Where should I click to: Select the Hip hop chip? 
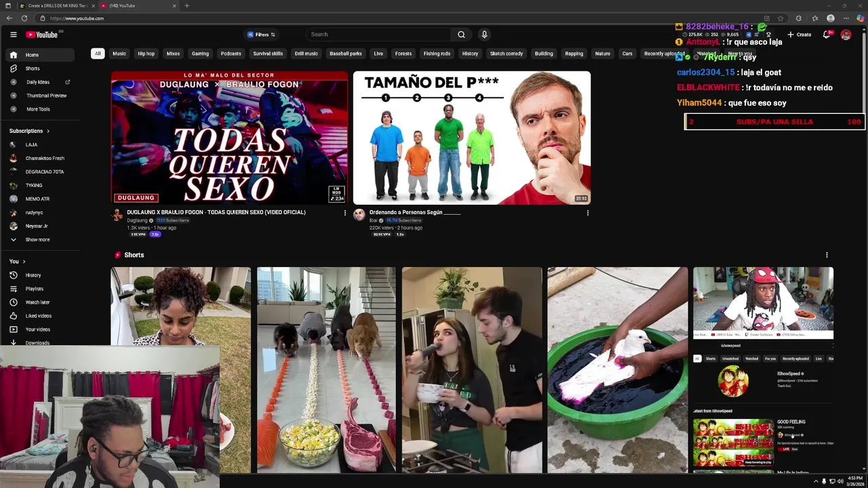pyautogui.click(x=146, y=54)
